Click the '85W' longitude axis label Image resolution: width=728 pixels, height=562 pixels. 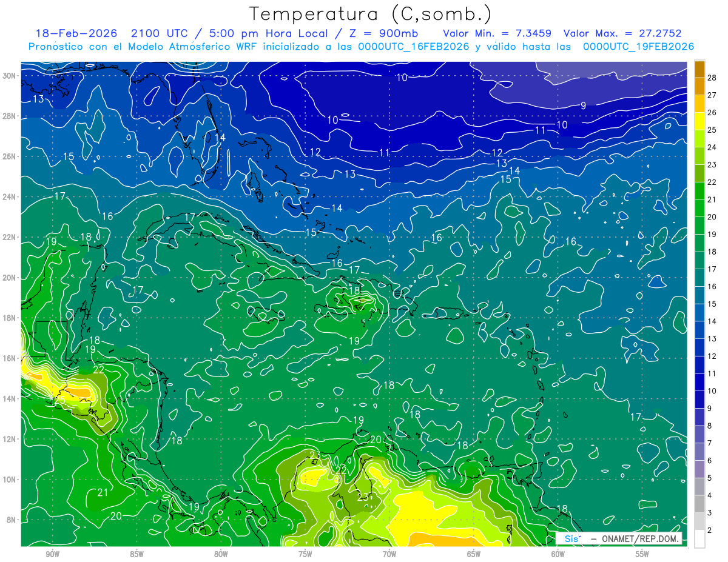pos(136,554)
